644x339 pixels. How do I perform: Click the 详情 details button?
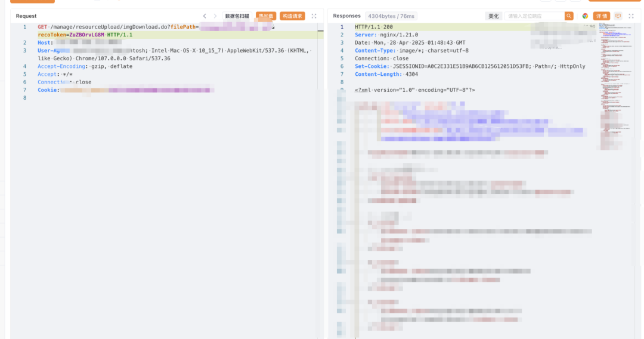(601, 16)
